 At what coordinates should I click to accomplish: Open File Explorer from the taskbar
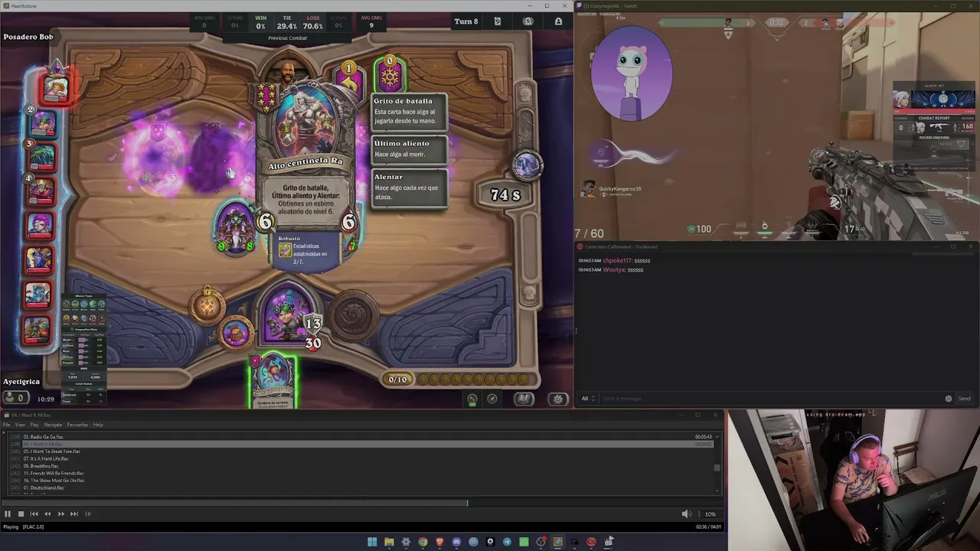coord(389,542)
